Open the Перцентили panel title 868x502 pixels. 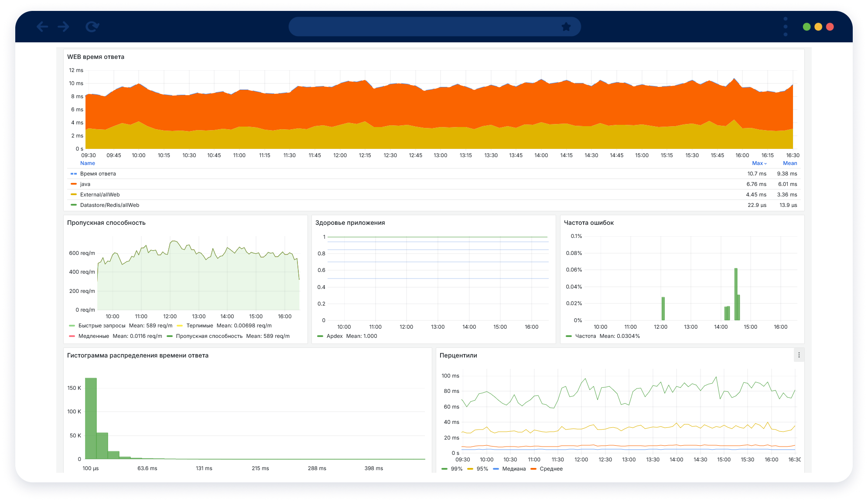coord(458,355)
